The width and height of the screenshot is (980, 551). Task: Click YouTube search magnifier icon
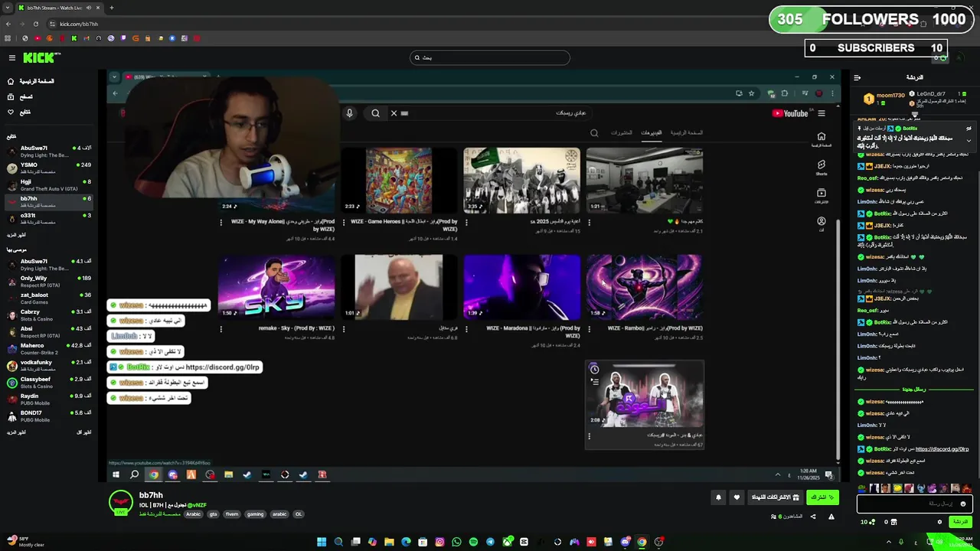point(375,113)
